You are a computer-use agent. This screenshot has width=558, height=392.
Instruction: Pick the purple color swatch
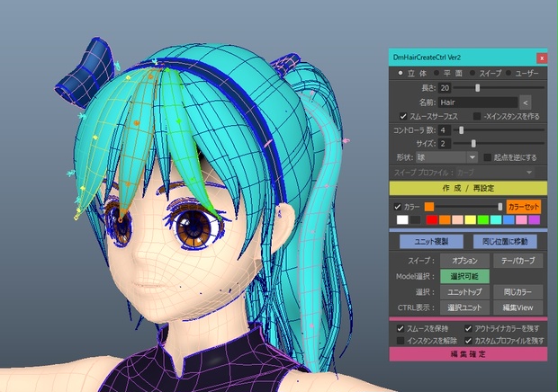(x=535, y=220)
